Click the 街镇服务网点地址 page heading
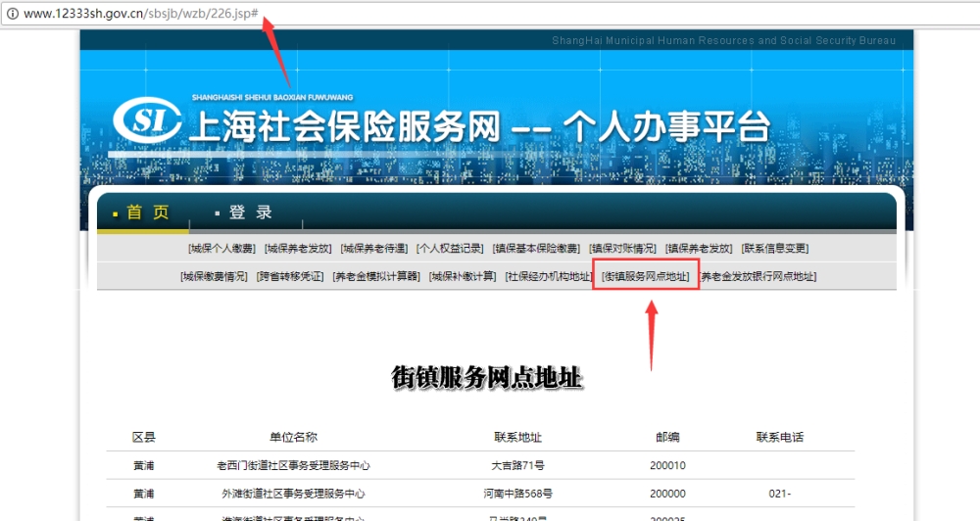The width and height of the screenshot is (980, 521). point(487,377)
